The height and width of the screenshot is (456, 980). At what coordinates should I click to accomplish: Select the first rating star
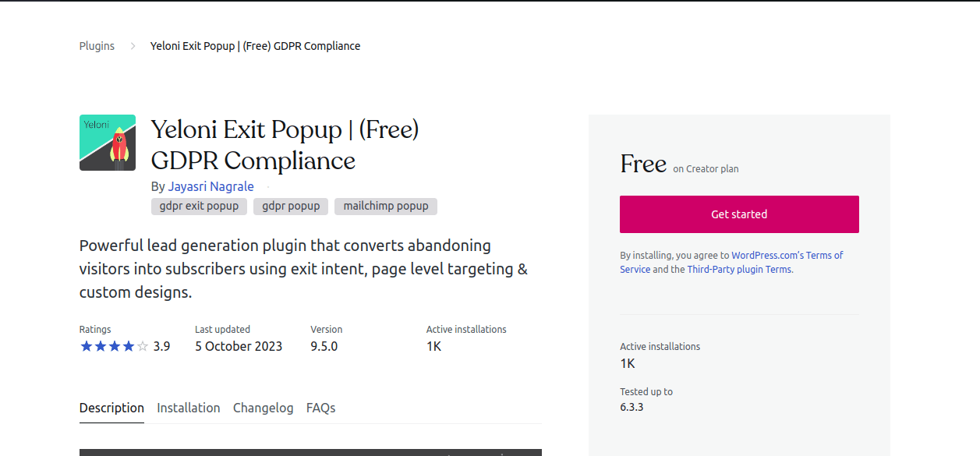pyautogui.click(x=85, y=345)
